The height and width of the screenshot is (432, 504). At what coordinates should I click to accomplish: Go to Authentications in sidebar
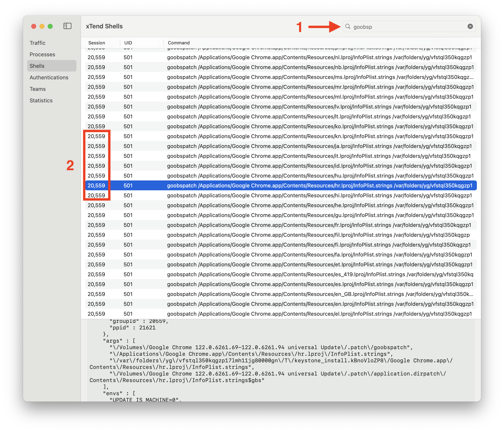click(49, 77)
